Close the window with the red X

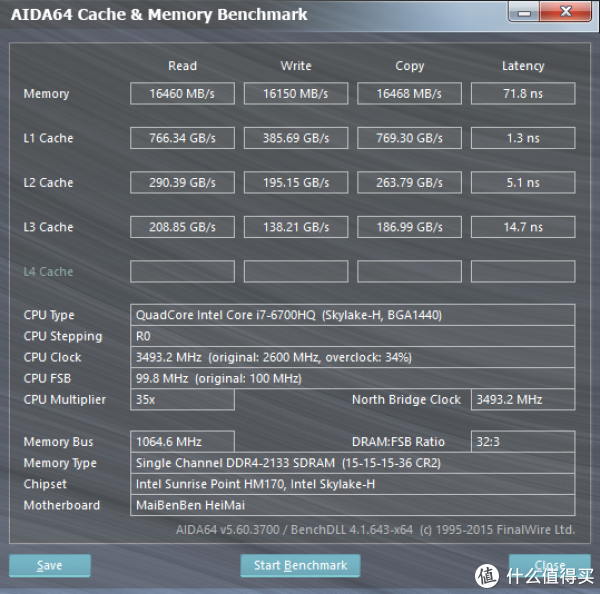566,11
